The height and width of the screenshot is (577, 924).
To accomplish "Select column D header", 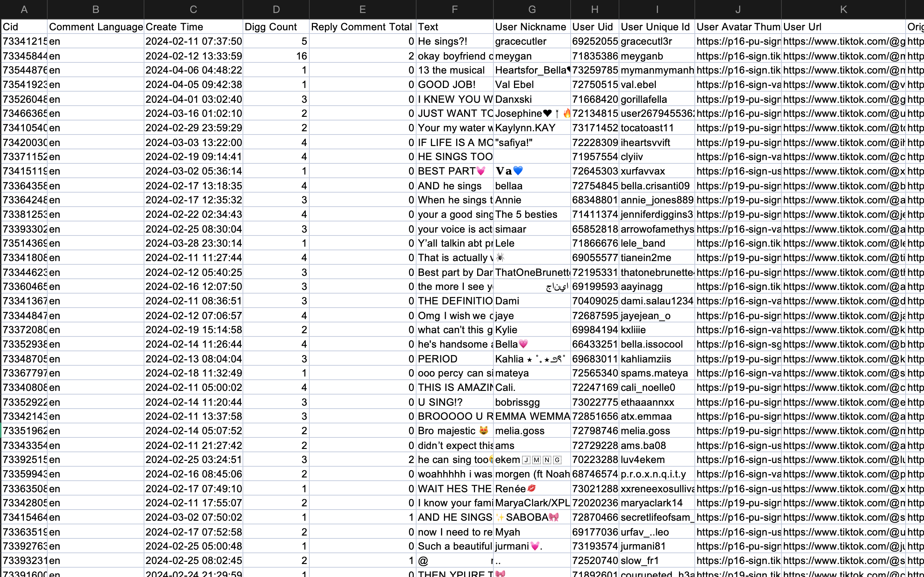I will [x=276, y=9].
